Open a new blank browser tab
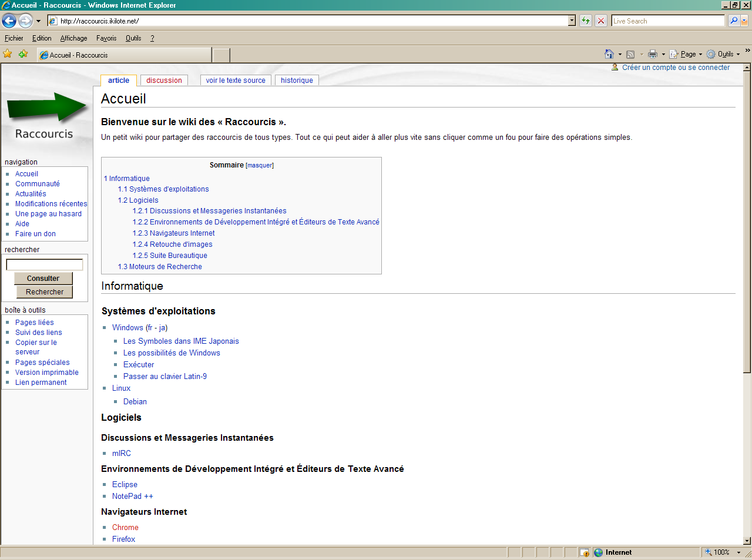Viewport: 752px width, 560px height. click(221, 55)
